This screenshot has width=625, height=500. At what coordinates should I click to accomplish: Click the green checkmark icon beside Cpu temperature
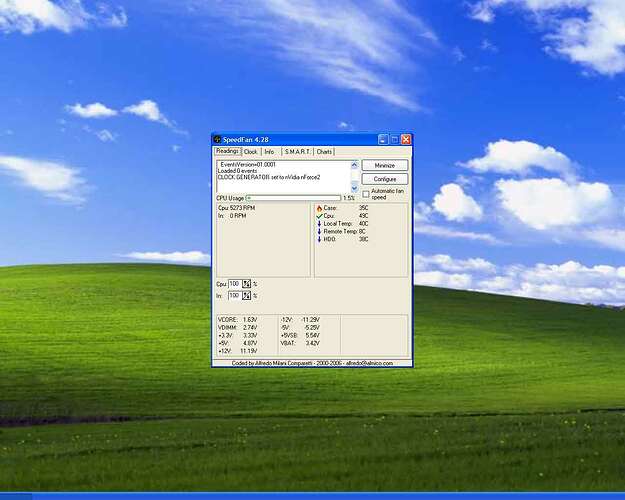coord(319,216)
